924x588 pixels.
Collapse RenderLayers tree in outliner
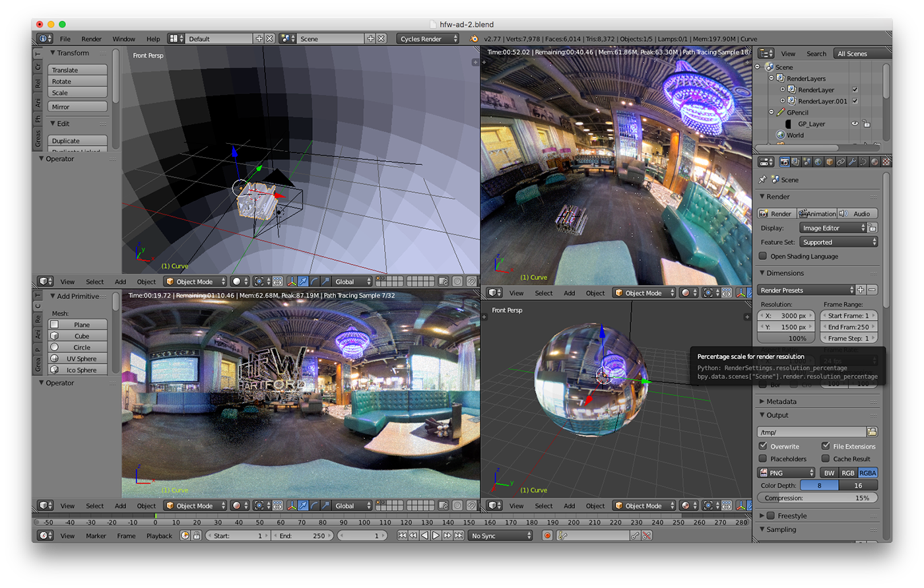point(772,79)
